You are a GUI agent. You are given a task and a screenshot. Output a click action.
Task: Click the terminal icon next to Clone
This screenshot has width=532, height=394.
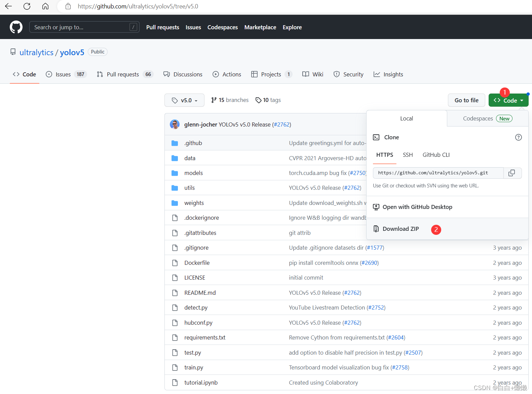click(x=376, y=137)
